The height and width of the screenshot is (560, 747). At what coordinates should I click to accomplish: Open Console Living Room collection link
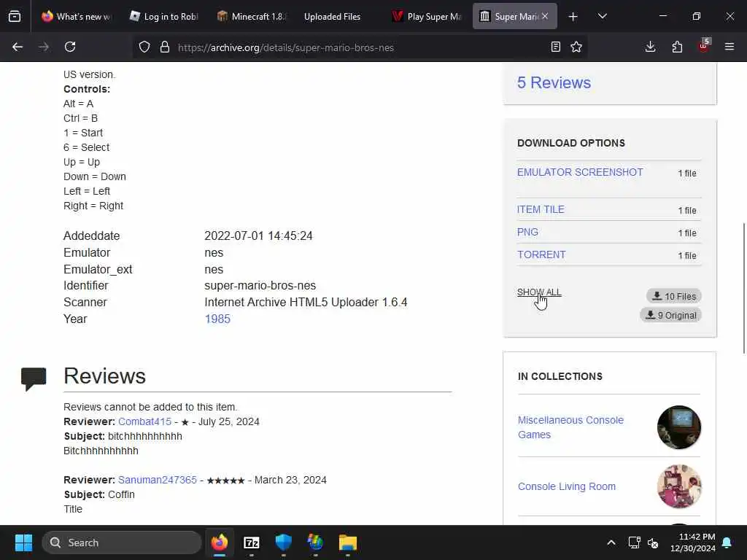[566, 486]
